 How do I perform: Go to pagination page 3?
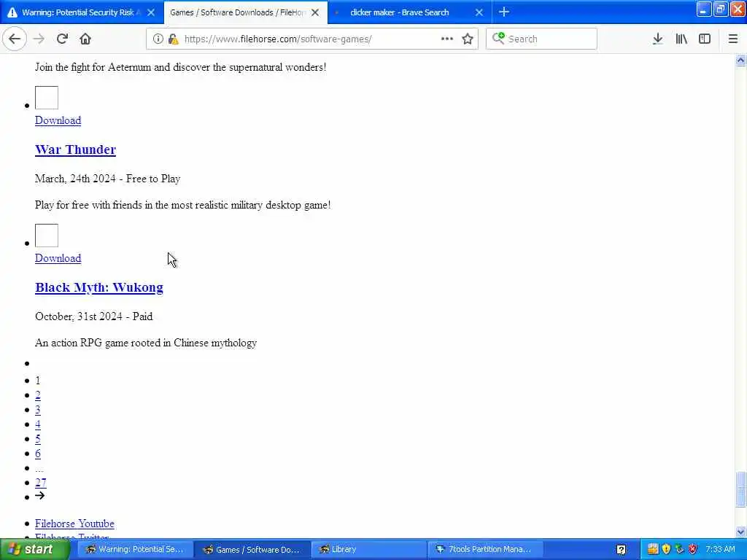(x=38, y=410)
